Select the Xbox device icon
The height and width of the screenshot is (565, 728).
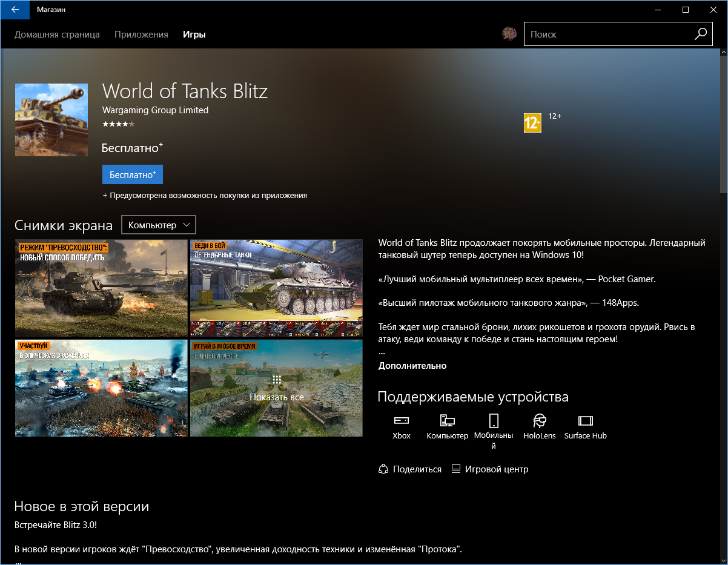click(x=402, y=420)
